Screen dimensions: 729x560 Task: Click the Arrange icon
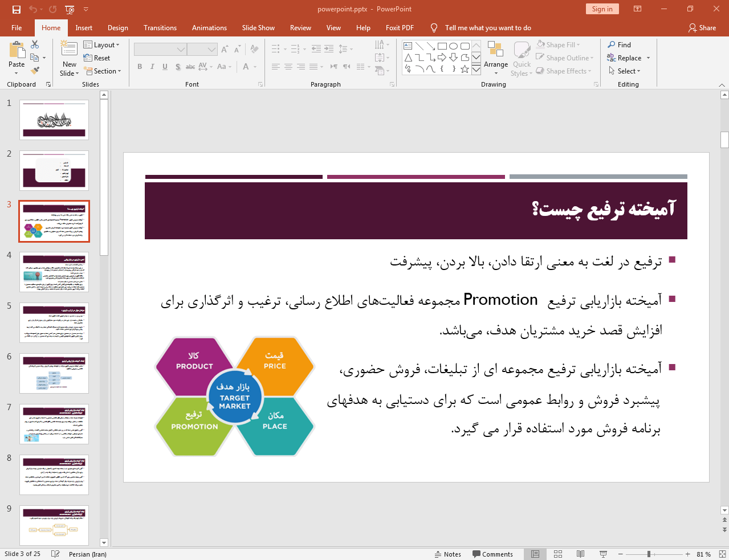[495, 50]
